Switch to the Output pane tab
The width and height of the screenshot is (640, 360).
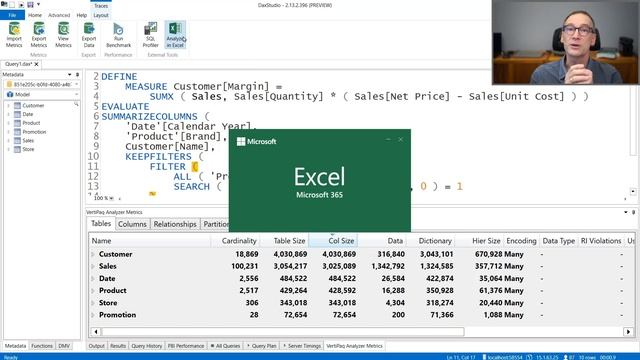[97, 346]
